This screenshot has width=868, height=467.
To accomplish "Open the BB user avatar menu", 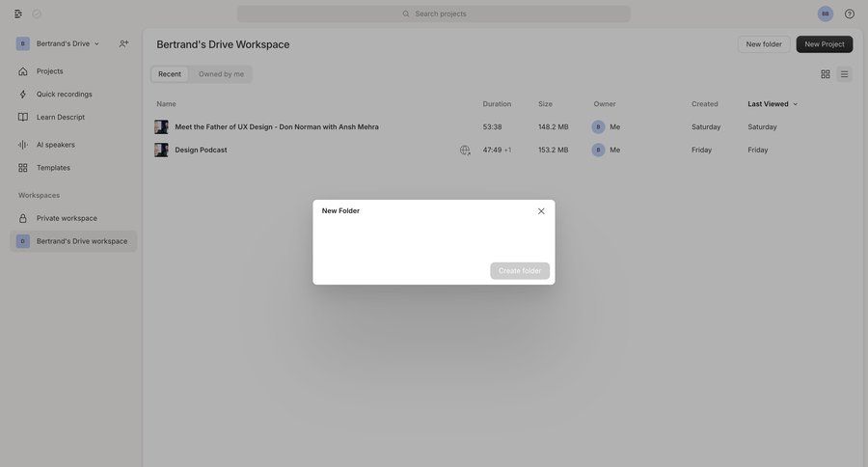I will pos(825,14).
